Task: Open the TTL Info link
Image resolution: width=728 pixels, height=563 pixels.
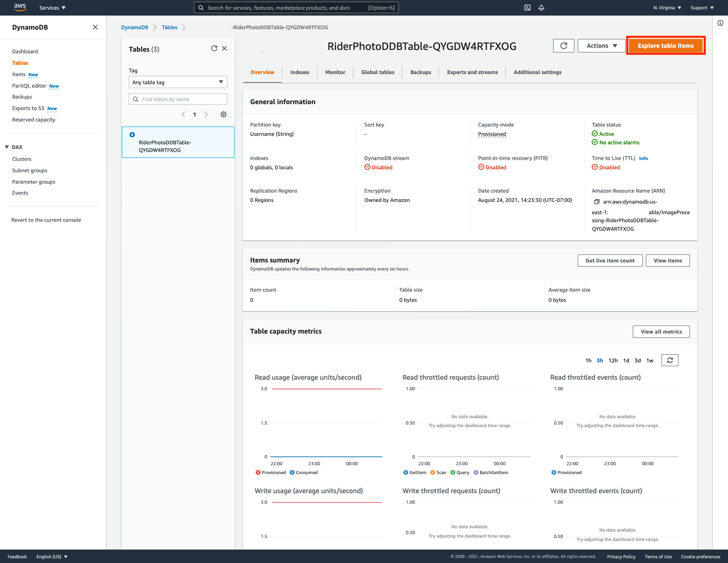Action: click(643, 159)
